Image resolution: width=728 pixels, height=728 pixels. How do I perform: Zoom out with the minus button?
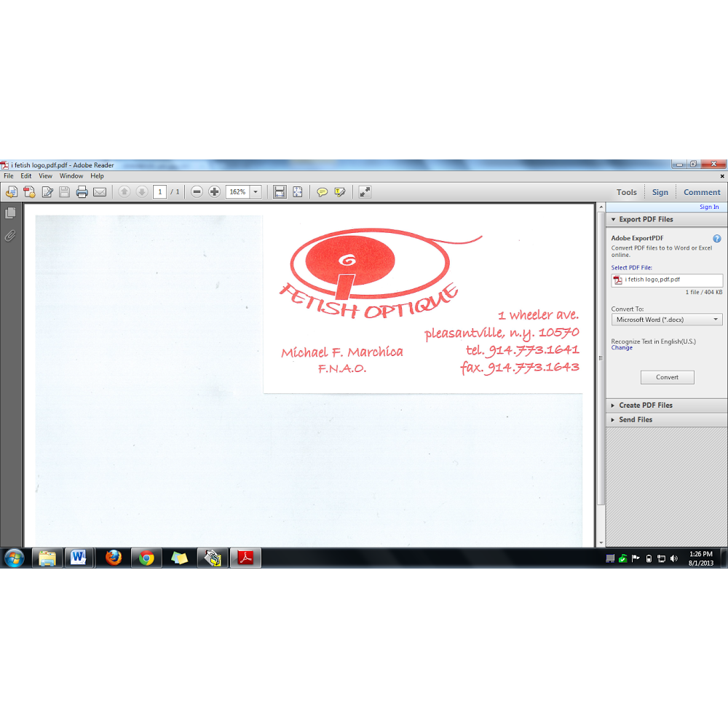pos(197,192)
